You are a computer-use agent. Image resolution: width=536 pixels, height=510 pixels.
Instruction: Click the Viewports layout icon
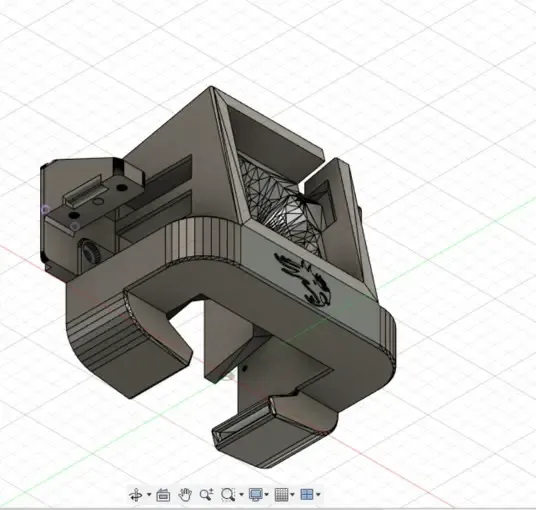point(307,495)
